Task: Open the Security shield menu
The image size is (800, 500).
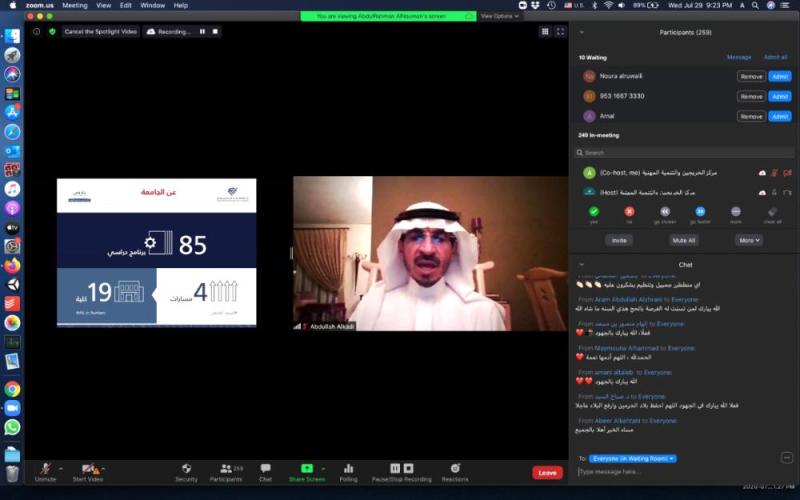Action: click(x=186, y=472)
